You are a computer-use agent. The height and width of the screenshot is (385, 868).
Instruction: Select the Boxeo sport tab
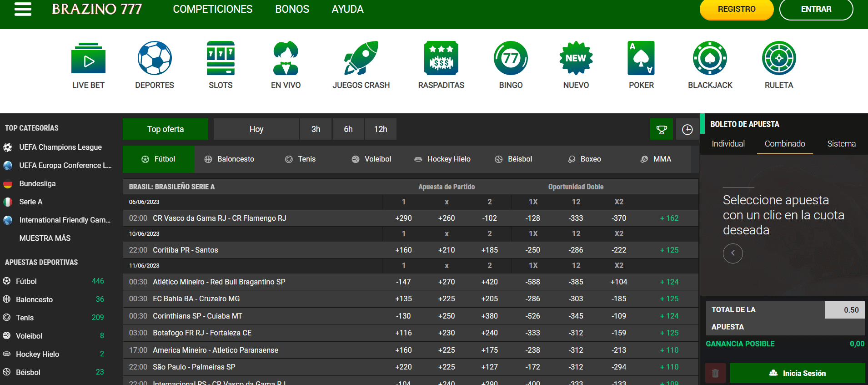pyautogui.click(x=584, y=159)
